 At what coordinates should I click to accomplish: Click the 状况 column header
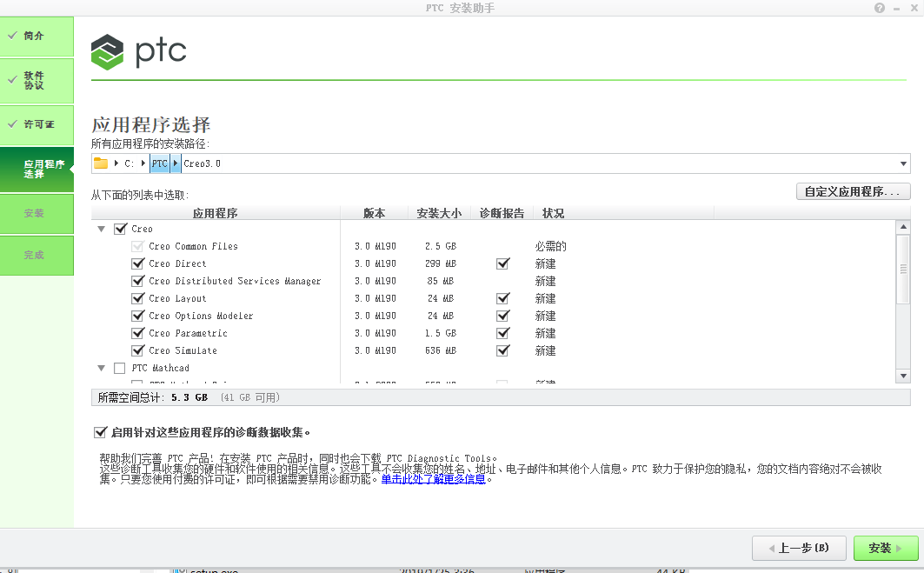click(x=553, y=213)
